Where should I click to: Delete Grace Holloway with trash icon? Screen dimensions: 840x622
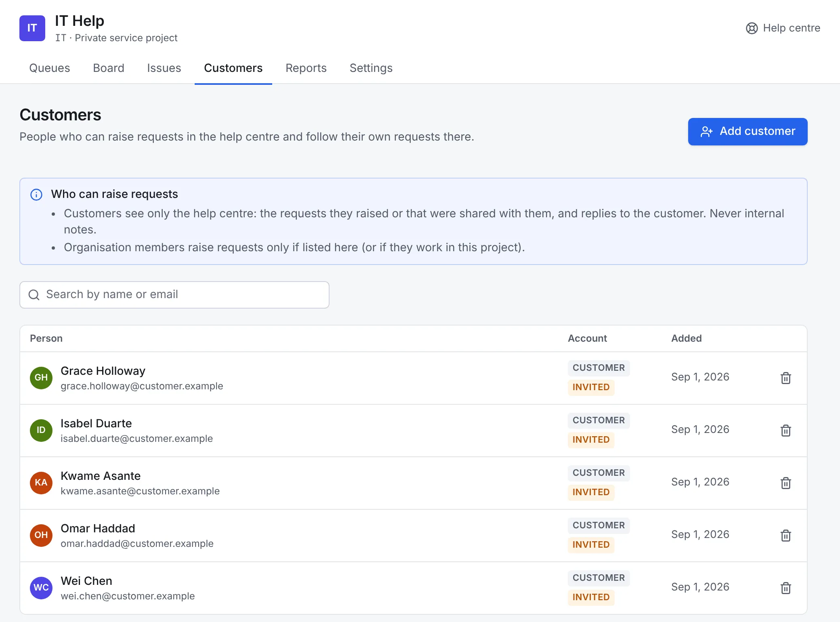[785, 378]
